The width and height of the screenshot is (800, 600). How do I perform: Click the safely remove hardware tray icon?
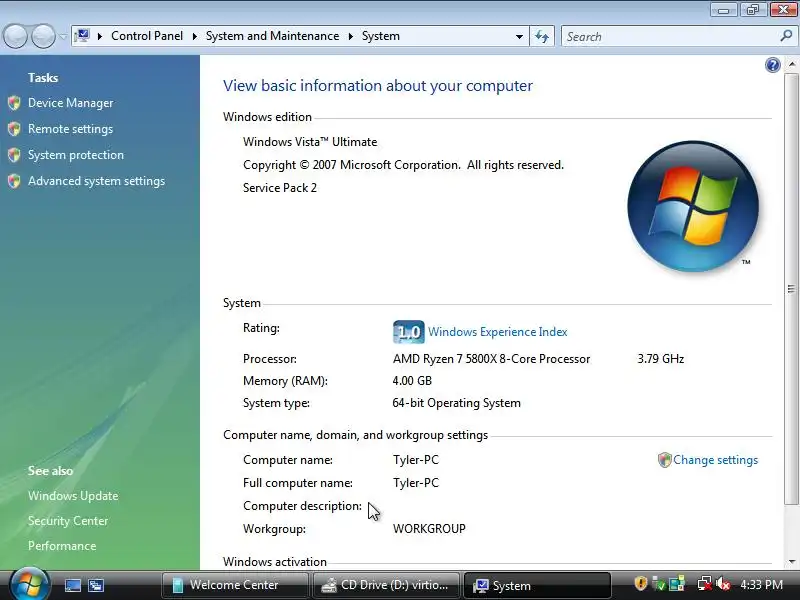click(659, 585)
